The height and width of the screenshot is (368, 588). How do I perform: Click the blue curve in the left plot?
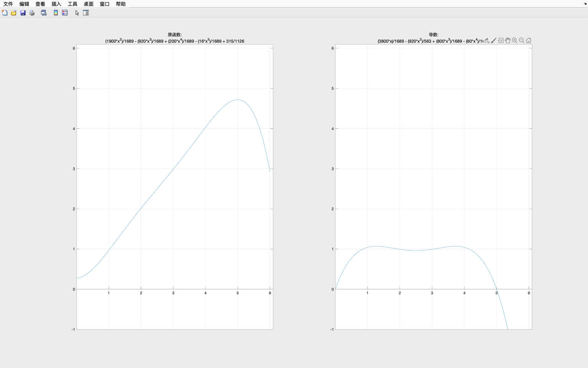coord(173,169)
